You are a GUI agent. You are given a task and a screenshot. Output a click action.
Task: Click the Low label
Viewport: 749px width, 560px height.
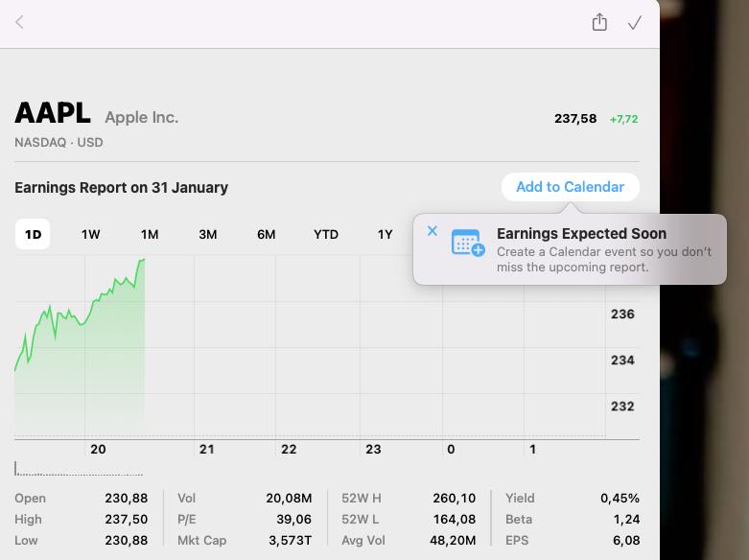click(x=26, y=541)
